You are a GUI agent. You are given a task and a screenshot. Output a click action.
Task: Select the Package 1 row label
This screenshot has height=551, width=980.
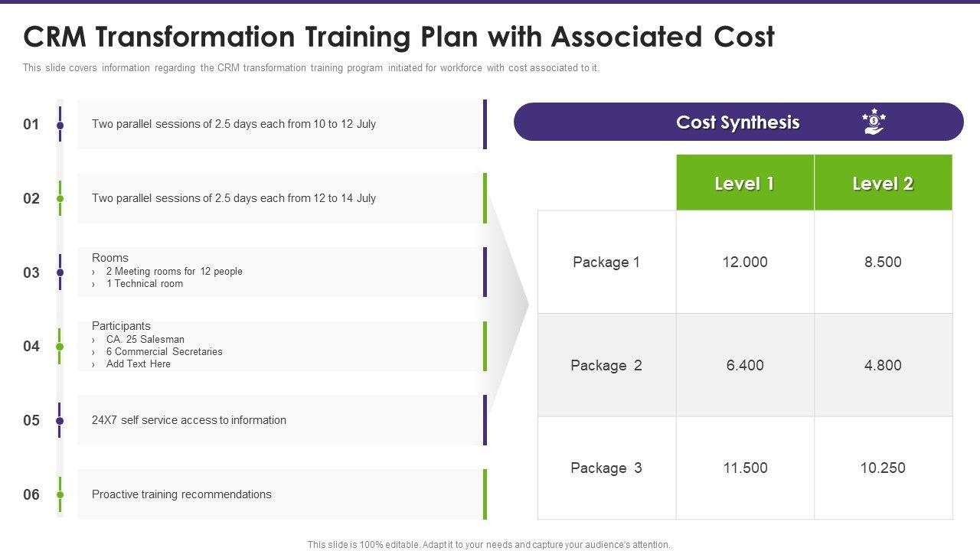coord(606,262)
